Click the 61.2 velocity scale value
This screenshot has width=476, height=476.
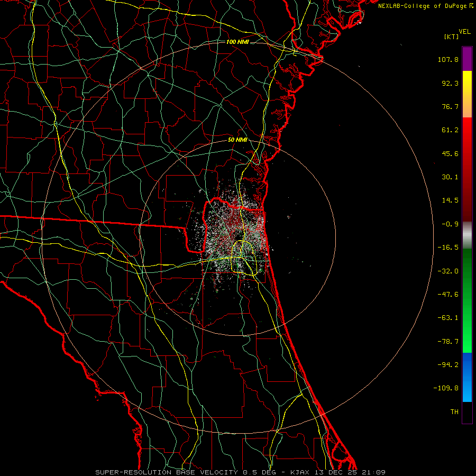[450, 130]
